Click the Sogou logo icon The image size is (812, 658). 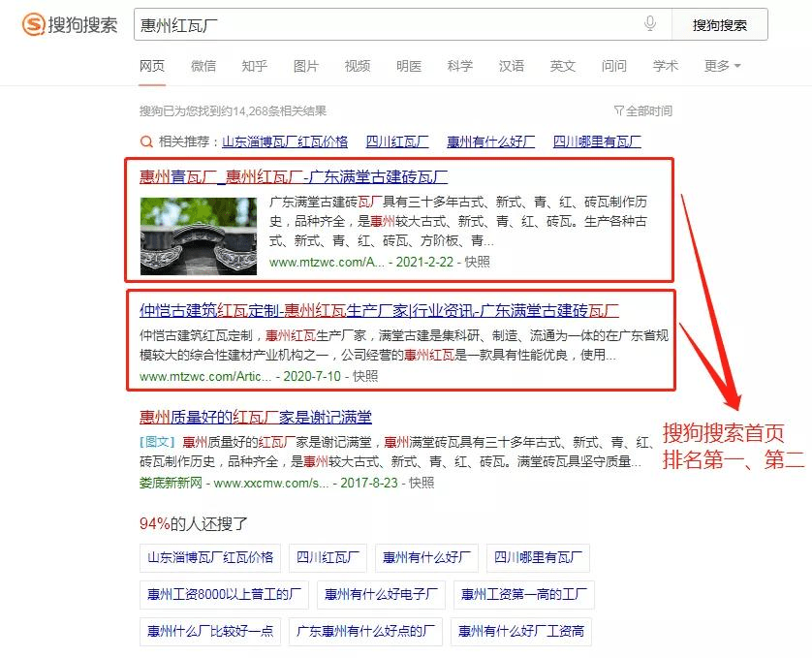(x=34, y=24)
